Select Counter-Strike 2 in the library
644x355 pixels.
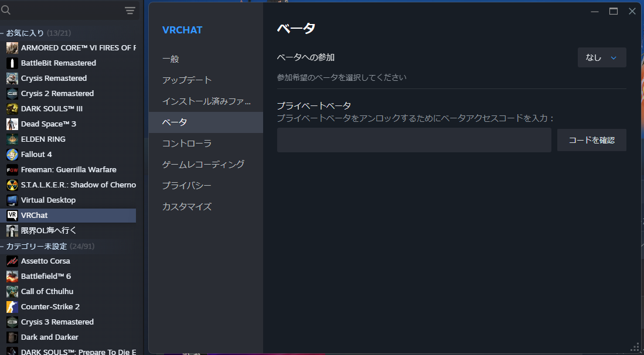[68, 306]
